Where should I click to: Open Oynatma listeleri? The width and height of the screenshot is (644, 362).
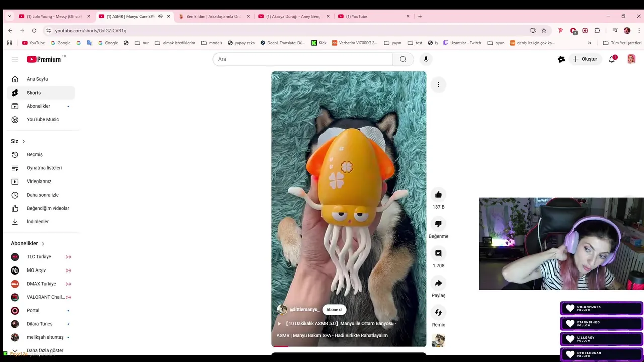coord(41,168)
